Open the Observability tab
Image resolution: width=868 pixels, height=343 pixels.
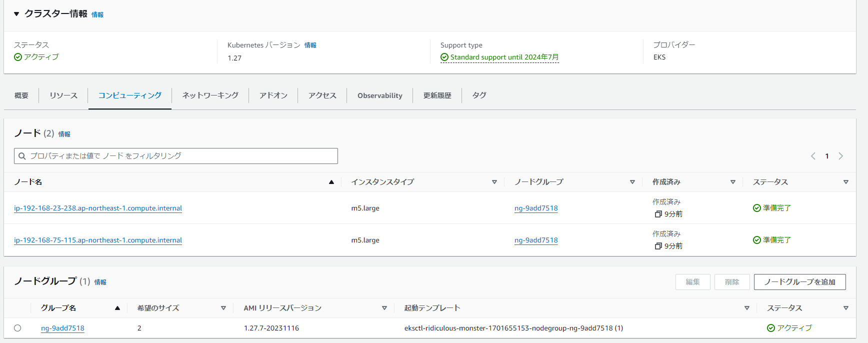click(379, 95)
